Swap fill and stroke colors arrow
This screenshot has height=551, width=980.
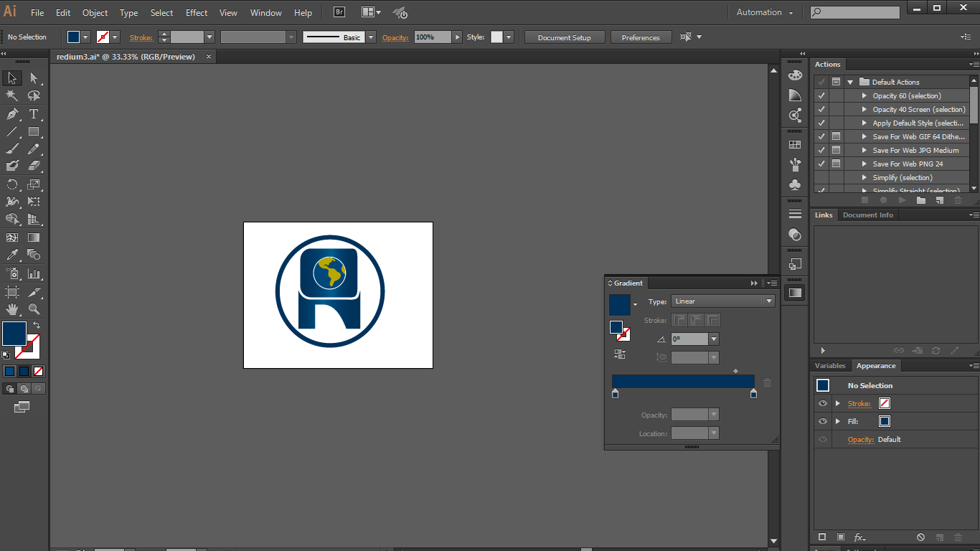[x=37, y=325]
